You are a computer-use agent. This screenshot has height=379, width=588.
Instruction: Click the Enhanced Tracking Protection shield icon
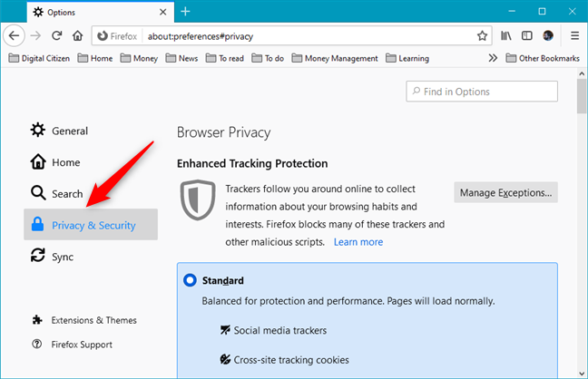point(198,200)
